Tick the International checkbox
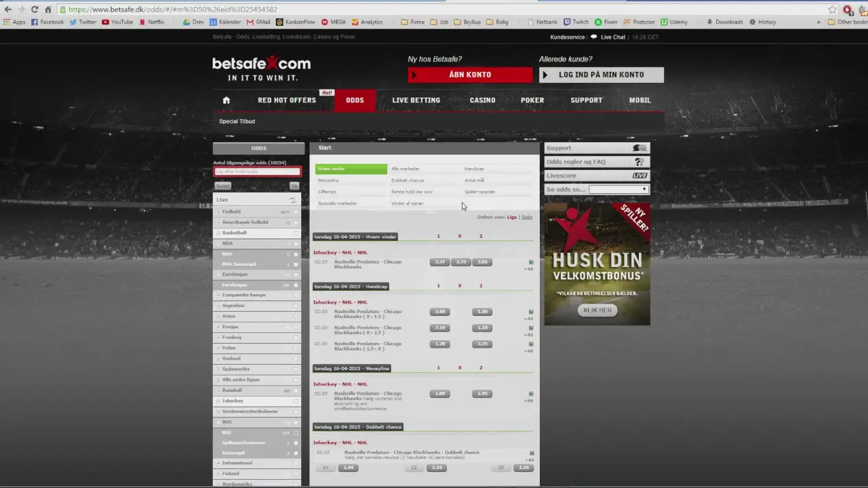The image size is (868, 488). [296, 464]
